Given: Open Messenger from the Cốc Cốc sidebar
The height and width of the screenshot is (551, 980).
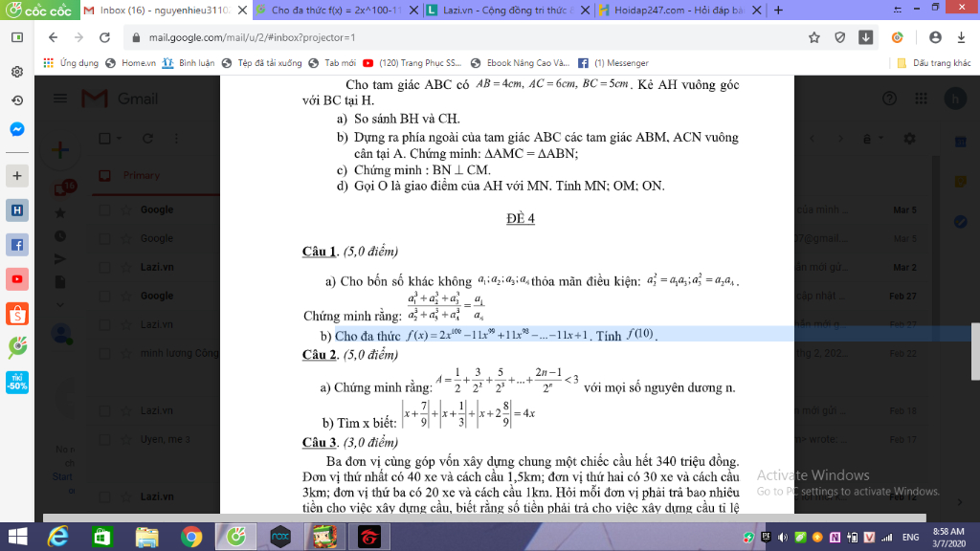Looking at the screenshot, I should pyautogui.click(x=17, y=129).
